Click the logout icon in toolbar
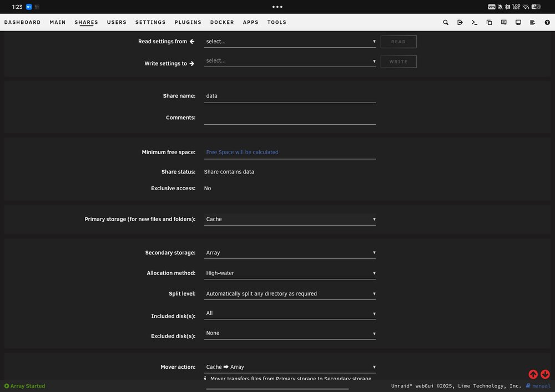 point(460,22)
